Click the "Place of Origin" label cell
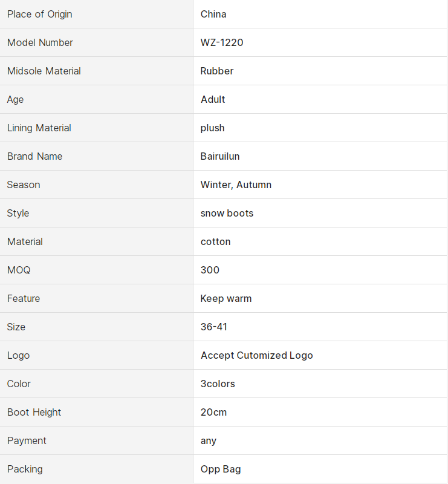Viewport: 448px width, 484px height. coord(40,14)
